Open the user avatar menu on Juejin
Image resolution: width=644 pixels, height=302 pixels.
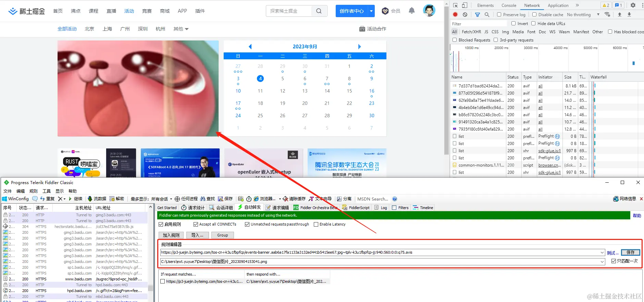point(429,11)
